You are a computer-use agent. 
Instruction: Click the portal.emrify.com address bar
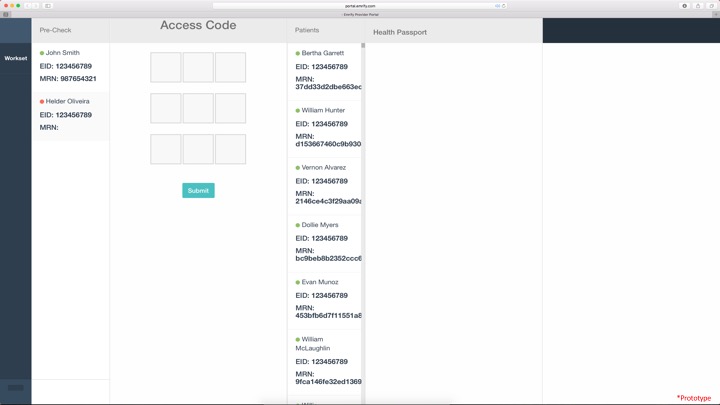coord(360,6)
